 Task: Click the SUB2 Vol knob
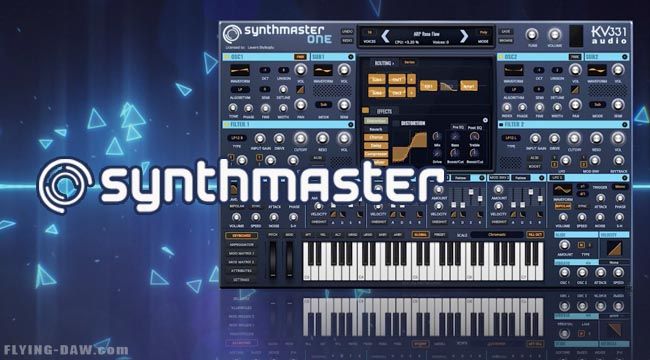point(618,70)
